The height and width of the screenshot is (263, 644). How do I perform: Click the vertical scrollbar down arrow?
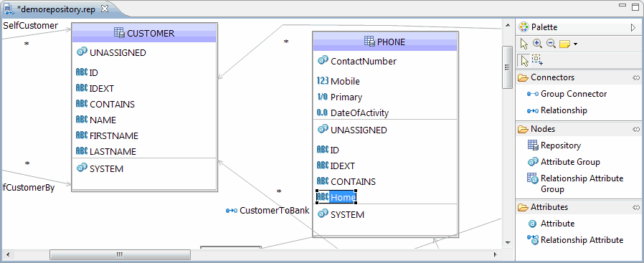coord(508,242)
